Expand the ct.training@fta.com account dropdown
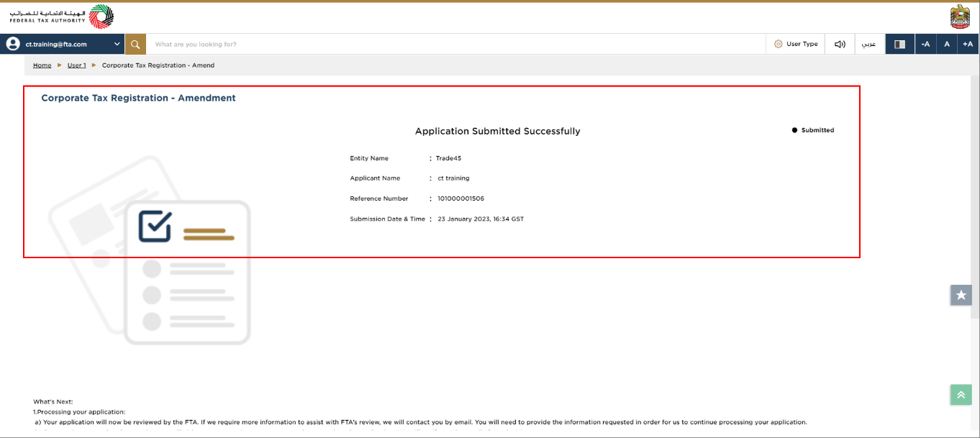Viewport: 980px width, 438px height. pyautogui.click(x=117, y=44)
